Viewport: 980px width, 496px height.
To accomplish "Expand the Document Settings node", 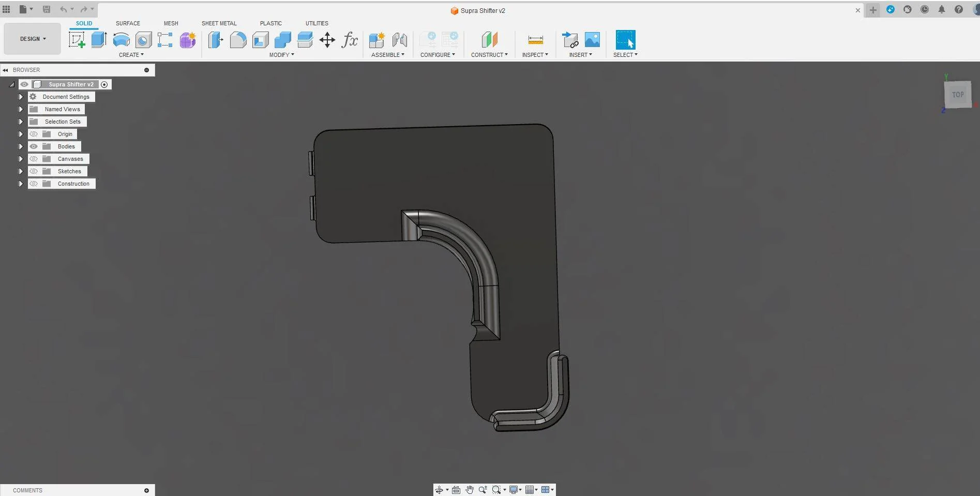I will (x=21, y=97).
